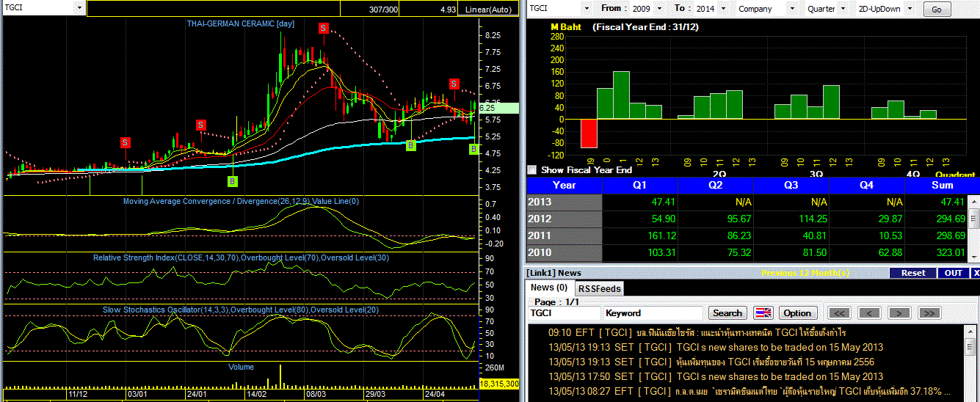
Task: Click the THAI-GERMAN CERAMIC [day] chart title
Action: (x=240, y=23)
